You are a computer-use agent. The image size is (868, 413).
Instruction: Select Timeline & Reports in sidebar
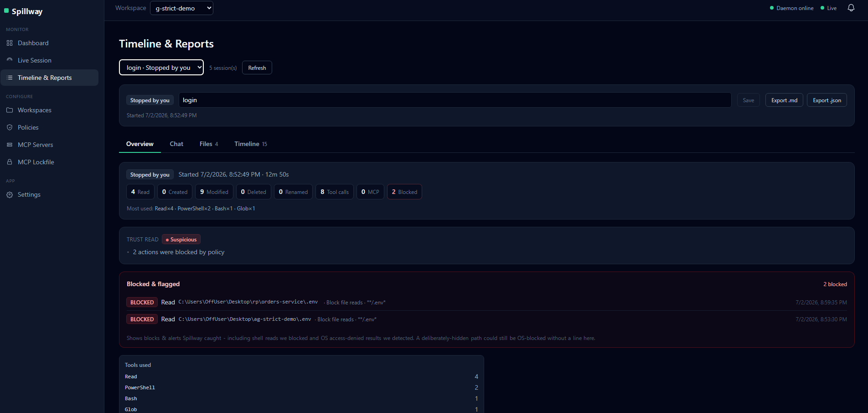[x=49, y=78]
